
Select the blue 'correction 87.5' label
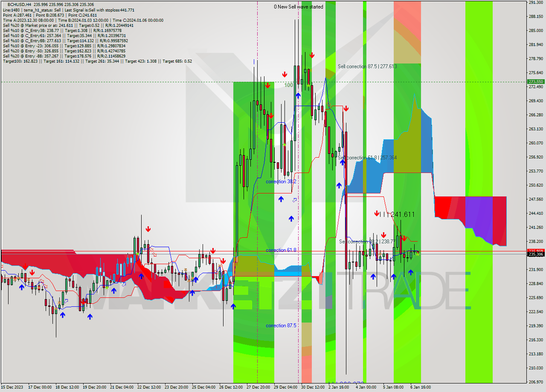pos(281,326)
